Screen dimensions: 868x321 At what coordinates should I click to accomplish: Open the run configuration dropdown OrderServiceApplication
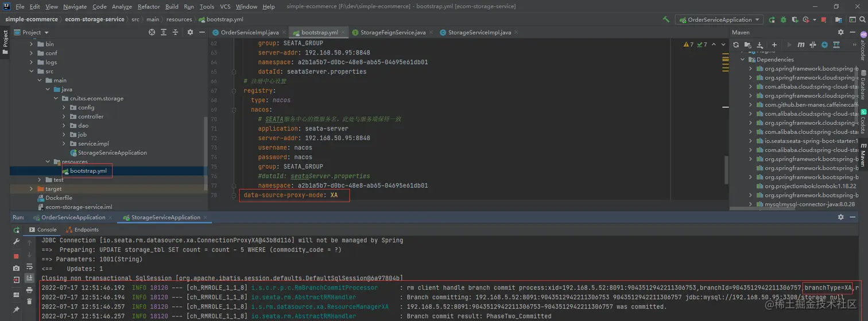pos(720,20)
